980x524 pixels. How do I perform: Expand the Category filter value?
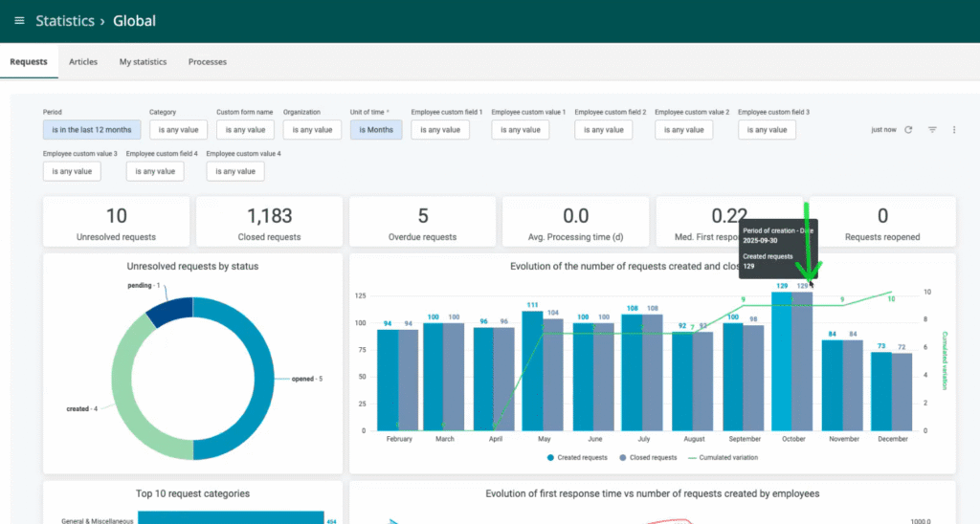tap(178, 130)
